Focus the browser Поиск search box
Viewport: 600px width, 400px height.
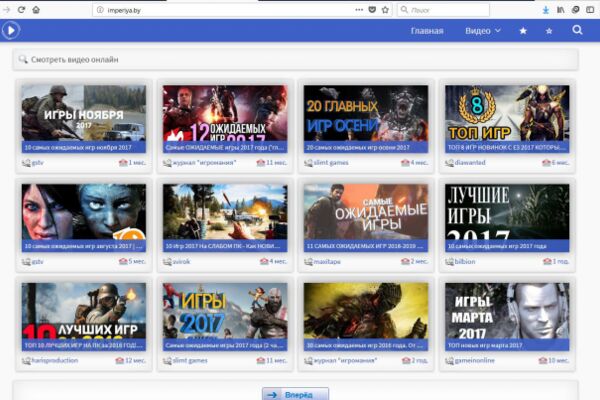[443, 10]
